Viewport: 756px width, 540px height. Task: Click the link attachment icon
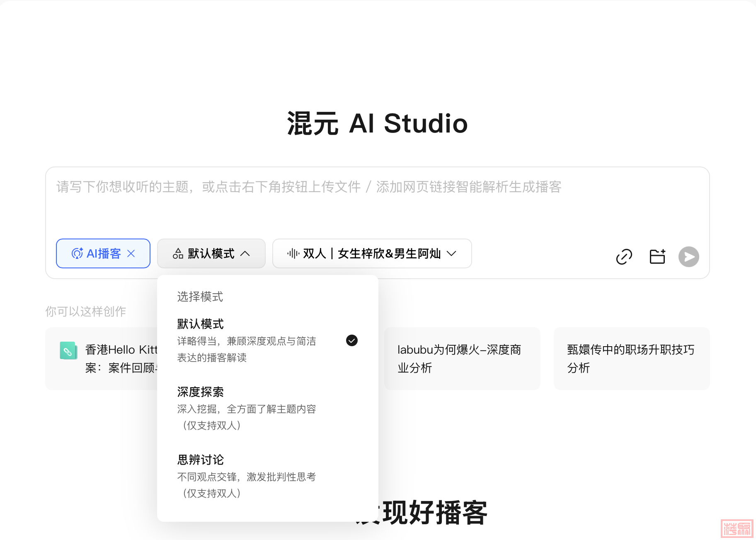click(624, 257)
